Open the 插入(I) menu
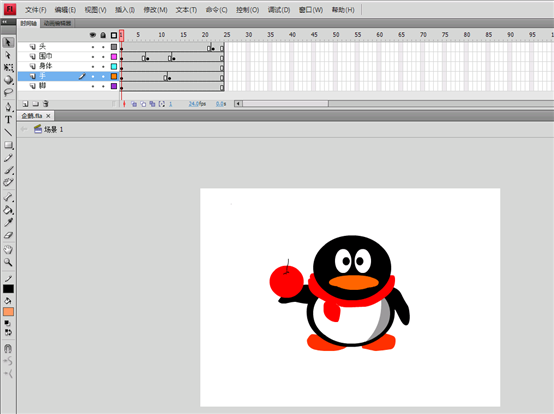 coord(125,10)
